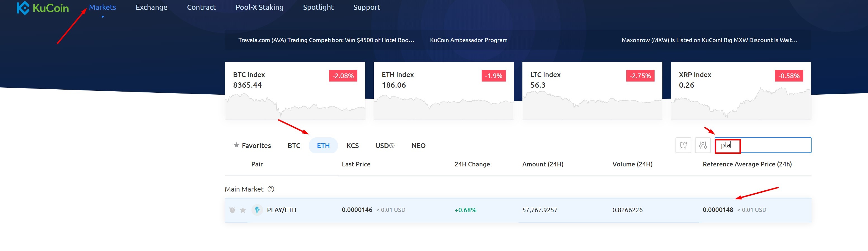Open the ETH Index card

tap(443, 91)
